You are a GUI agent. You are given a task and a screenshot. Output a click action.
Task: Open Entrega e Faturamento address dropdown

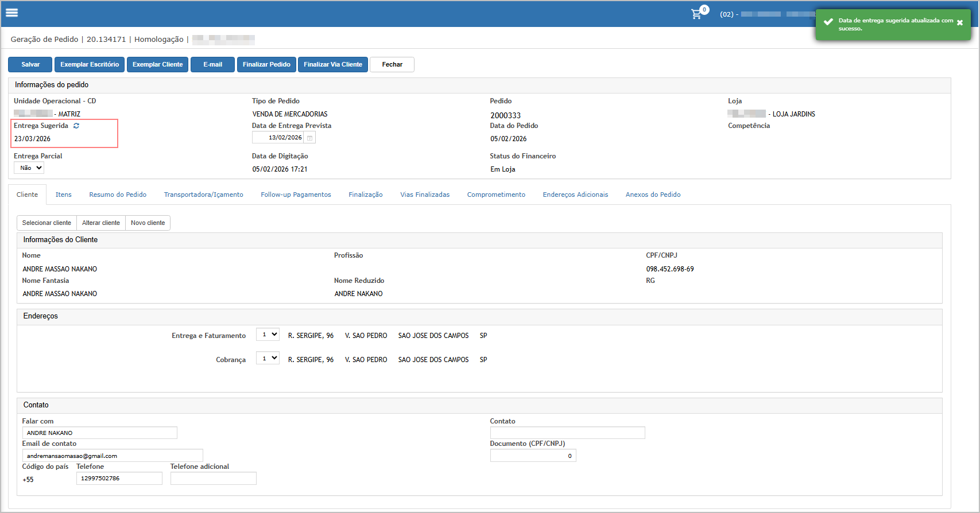coord(268,335)
